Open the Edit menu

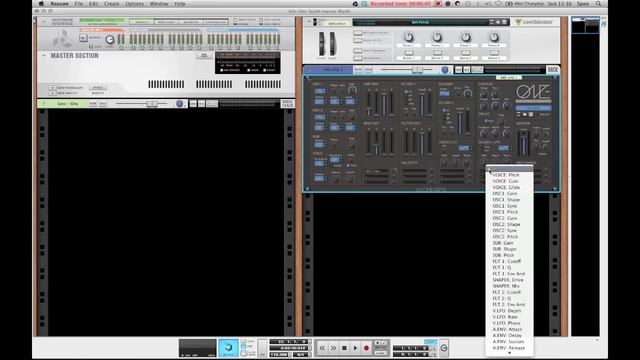[93, 4]
